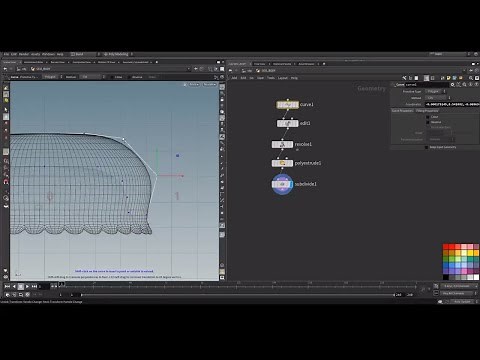Open the File menu
This screenshot has height=360, width=480.
[6, 54]
